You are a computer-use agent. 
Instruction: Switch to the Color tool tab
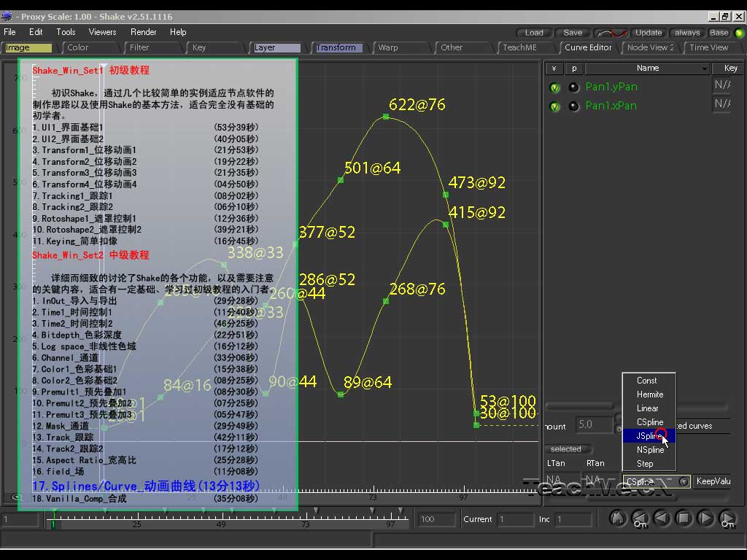point(90,47)
